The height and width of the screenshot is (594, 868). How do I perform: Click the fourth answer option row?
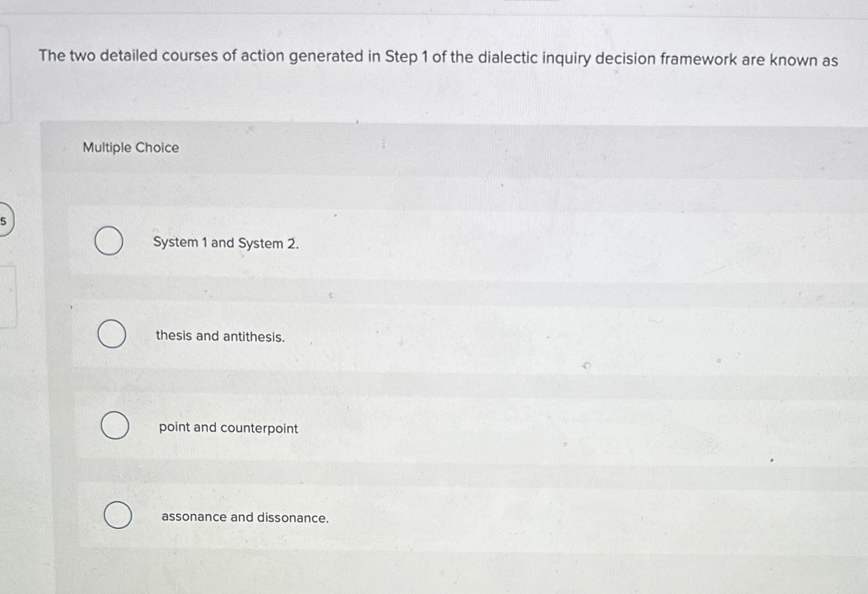pos(408,516)
